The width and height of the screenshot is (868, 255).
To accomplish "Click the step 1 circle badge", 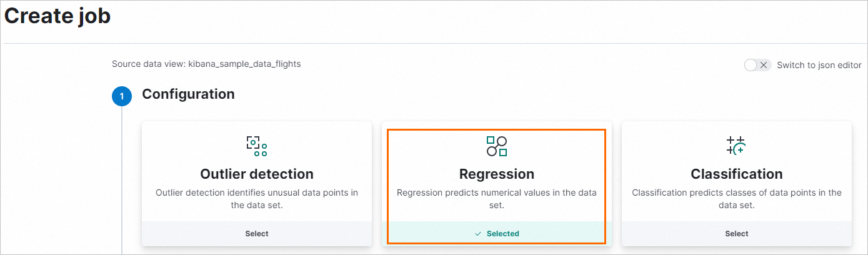I will pos(122,96).
